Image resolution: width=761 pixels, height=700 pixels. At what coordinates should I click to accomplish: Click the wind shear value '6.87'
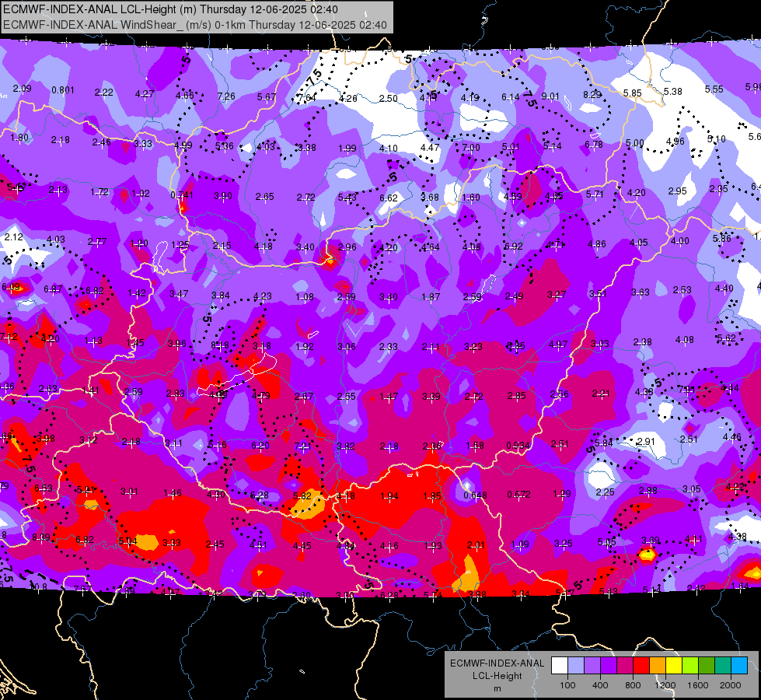click(x=53, y=289)
